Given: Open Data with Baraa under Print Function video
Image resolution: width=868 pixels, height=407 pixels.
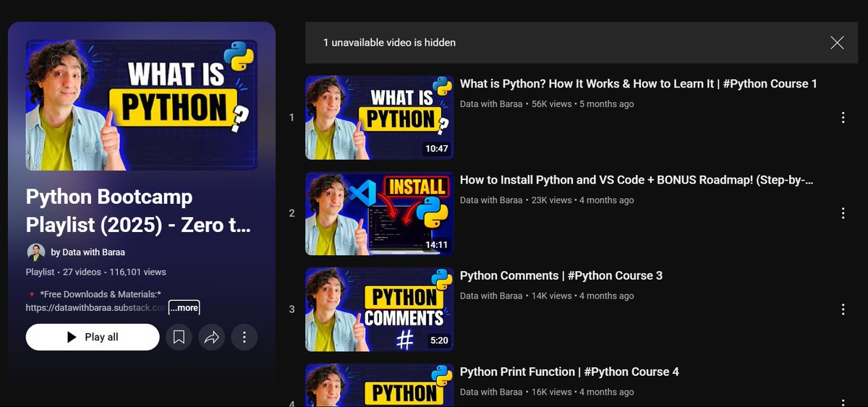Looking at the screenshot, I should [x=491, y=392].
